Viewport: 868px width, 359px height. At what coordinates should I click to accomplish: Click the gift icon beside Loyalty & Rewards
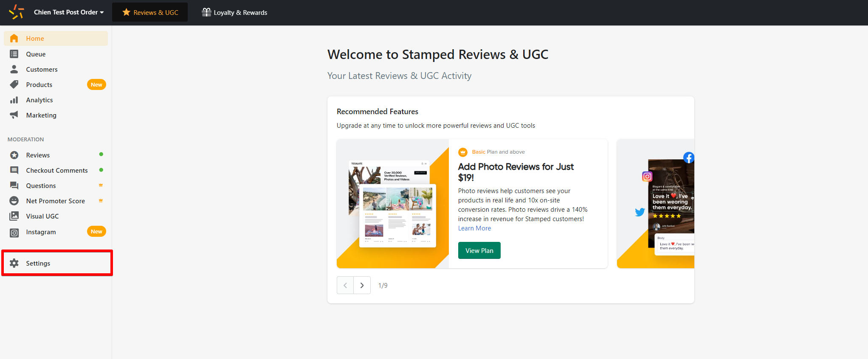(206, 12)
